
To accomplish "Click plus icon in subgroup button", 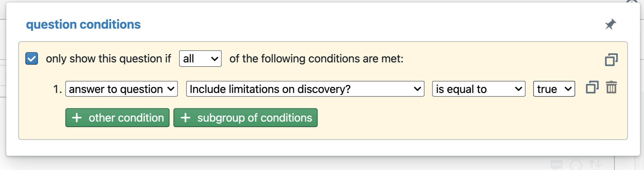I will [x=185, y=118].
